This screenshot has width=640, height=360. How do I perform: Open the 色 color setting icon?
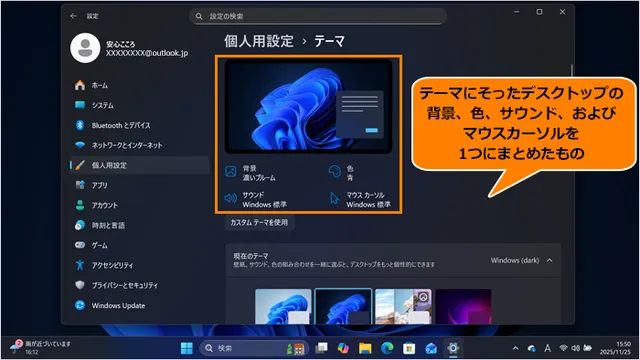point(335,172)
